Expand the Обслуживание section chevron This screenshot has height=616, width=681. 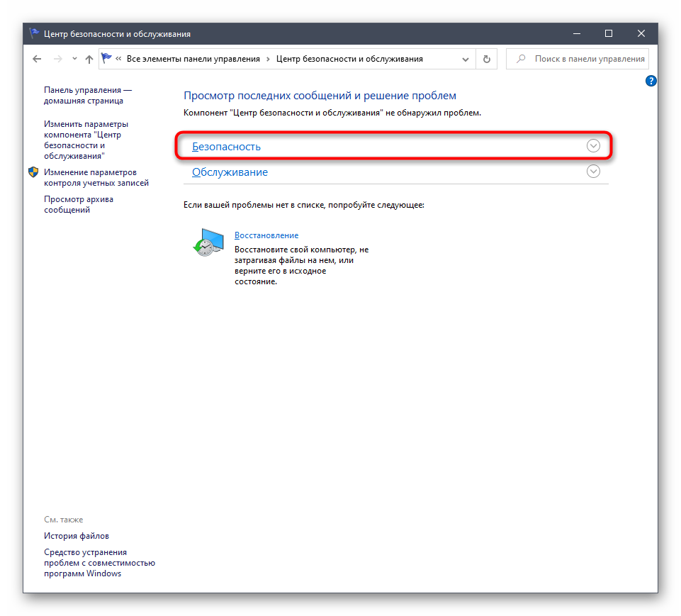click(x=593, y=172)
